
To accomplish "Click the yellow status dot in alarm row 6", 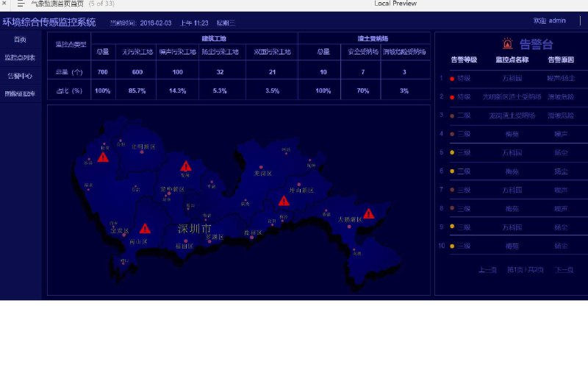I will pyautogui.click(x=452, y=171).
